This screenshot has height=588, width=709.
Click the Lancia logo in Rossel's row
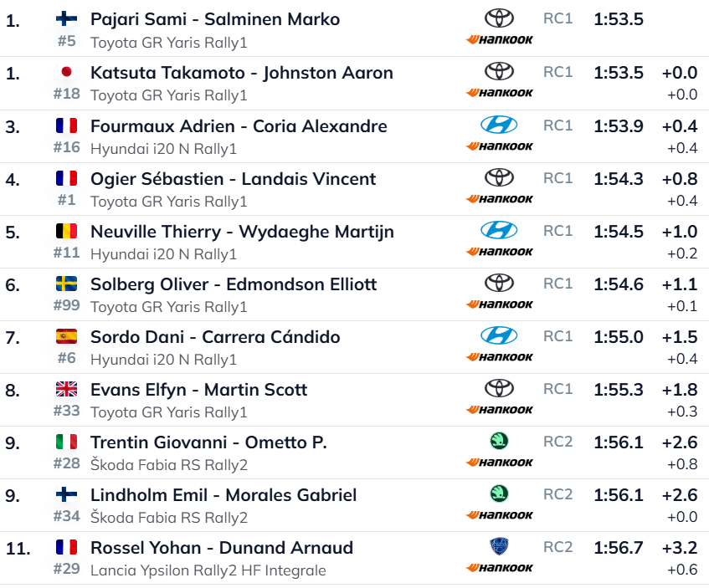[x=499, y=547]
